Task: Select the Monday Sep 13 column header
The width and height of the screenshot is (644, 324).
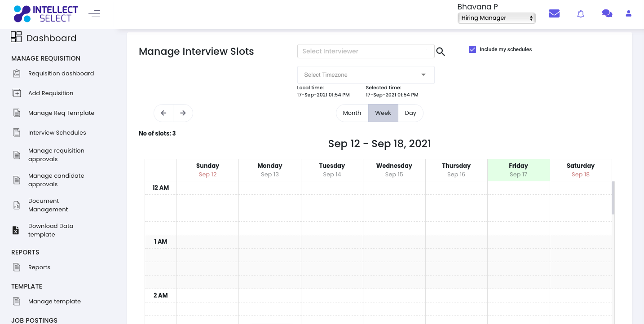Action: [x=270, y=170]
